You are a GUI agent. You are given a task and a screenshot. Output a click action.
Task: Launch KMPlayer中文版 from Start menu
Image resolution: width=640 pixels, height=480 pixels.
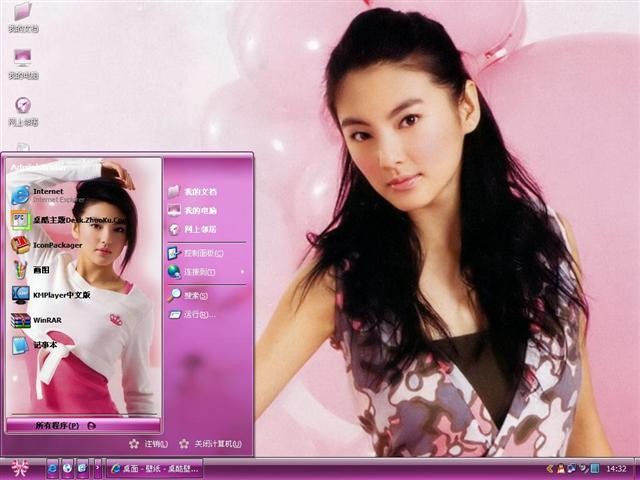click(51, 295)
